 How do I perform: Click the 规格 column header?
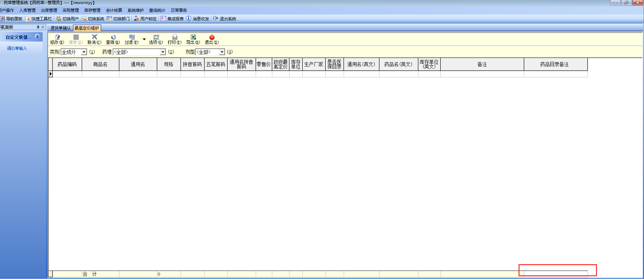[x=169, y=64]
